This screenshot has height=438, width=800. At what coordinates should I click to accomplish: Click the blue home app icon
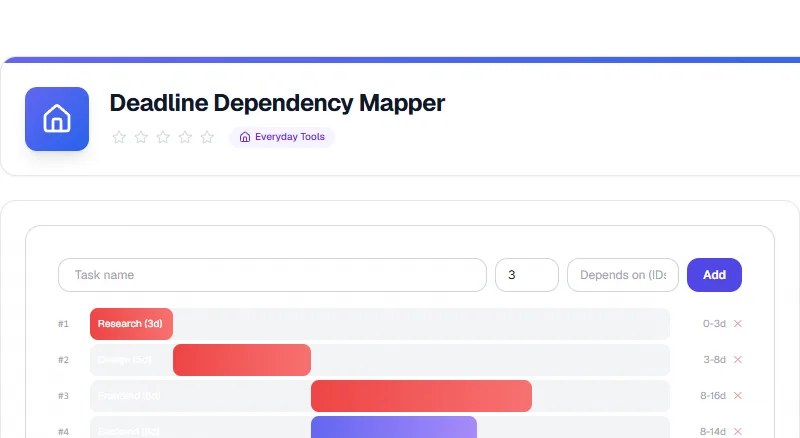(x=57, y=119)
